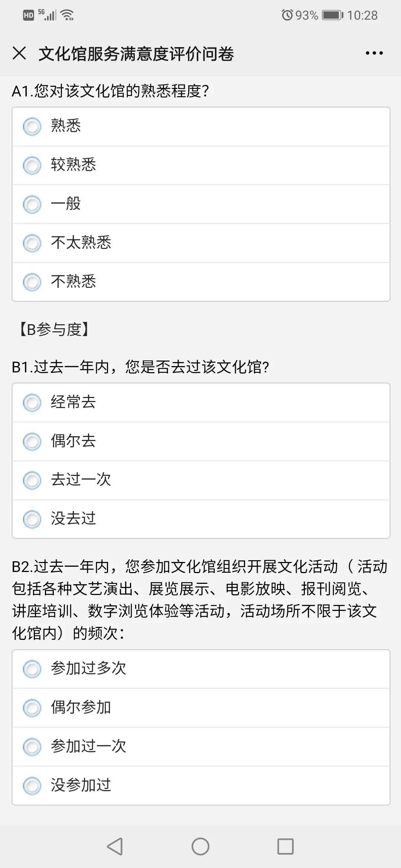Tap the battery icon in status bar
This screenshot has height=868, width=401.
[x=332, y=15]
